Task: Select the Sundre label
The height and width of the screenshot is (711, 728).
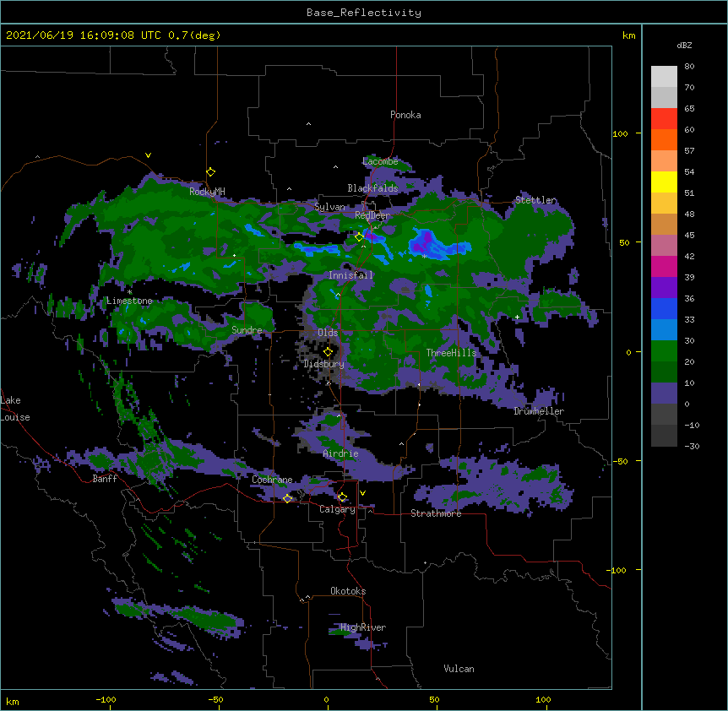Action: point(247,330)
